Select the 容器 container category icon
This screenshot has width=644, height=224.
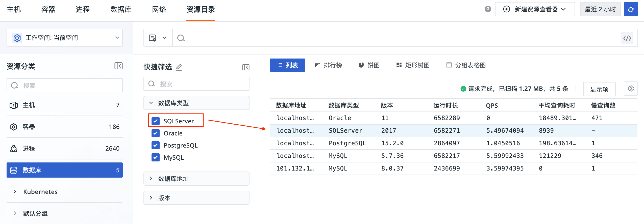point(14,127)
